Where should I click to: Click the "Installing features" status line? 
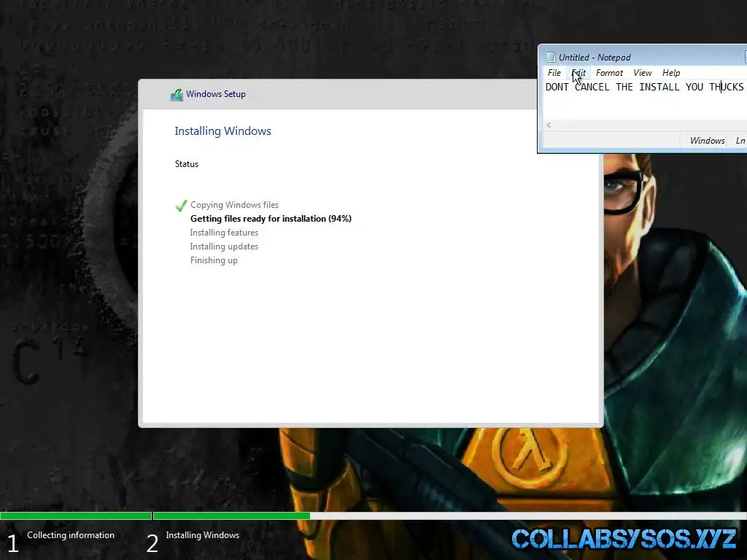[224, 233]
